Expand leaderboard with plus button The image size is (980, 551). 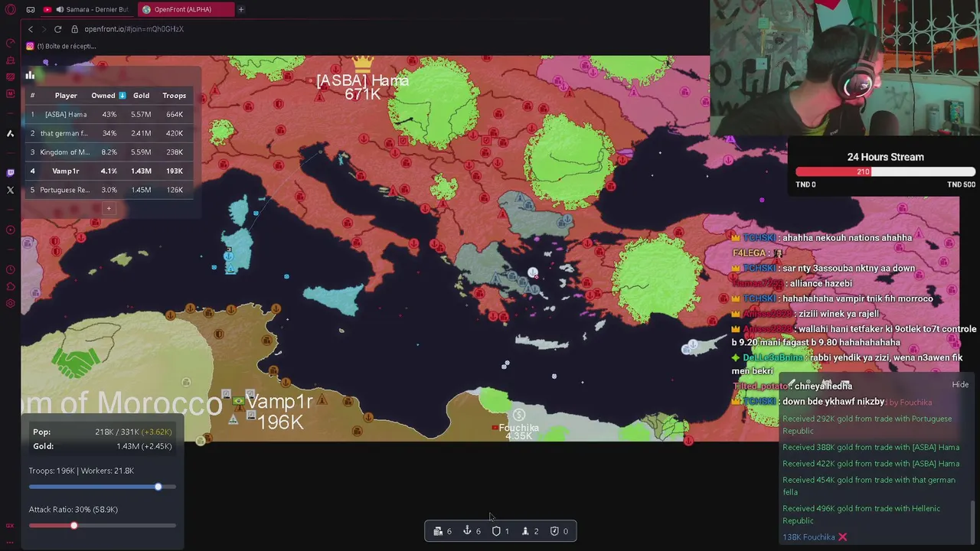pos(109,208)
